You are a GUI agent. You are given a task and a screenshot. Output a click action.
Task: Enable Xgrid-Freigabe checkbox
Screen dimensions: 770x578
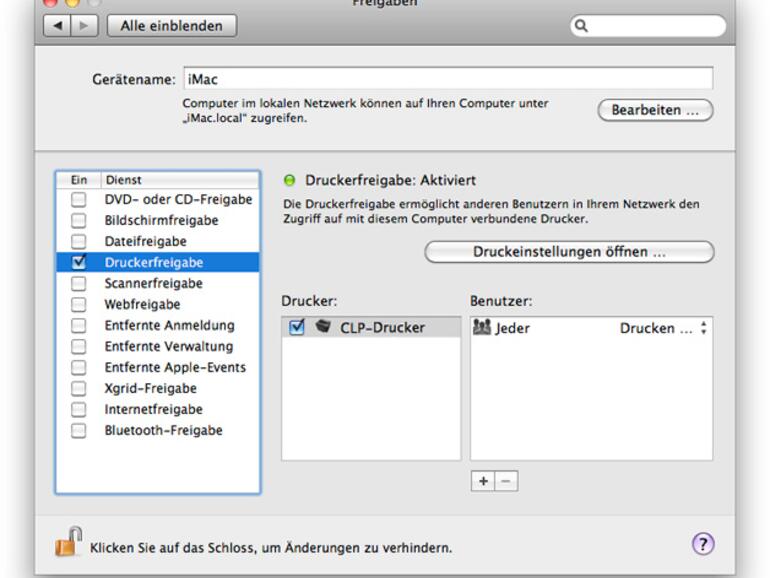point(79,388)
